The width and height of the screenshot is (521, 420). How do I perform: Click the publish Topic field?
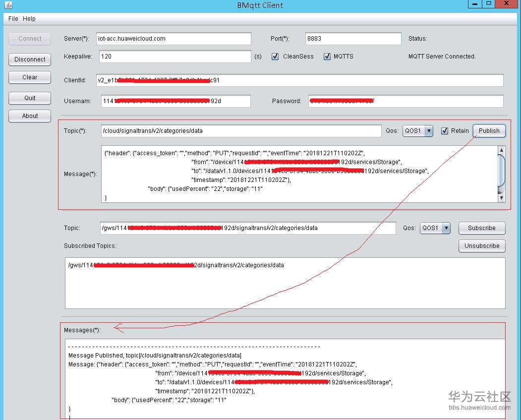tap(241, 131)
